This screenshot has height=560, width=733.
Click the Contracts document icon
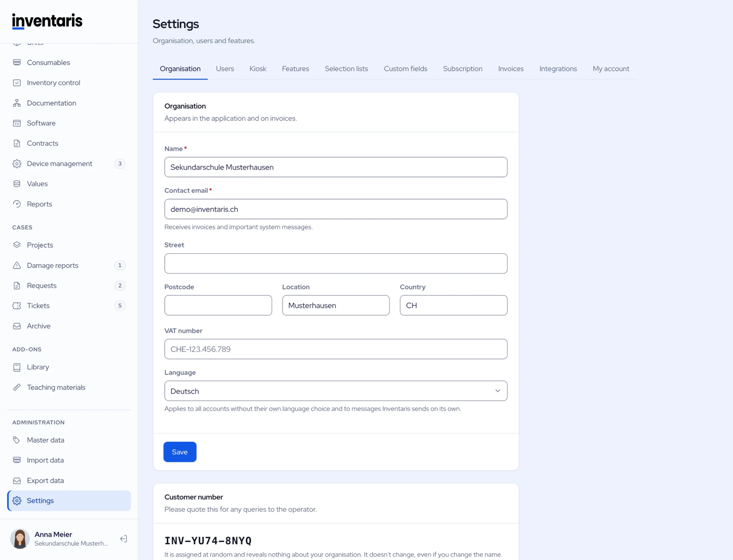(17, 143)
